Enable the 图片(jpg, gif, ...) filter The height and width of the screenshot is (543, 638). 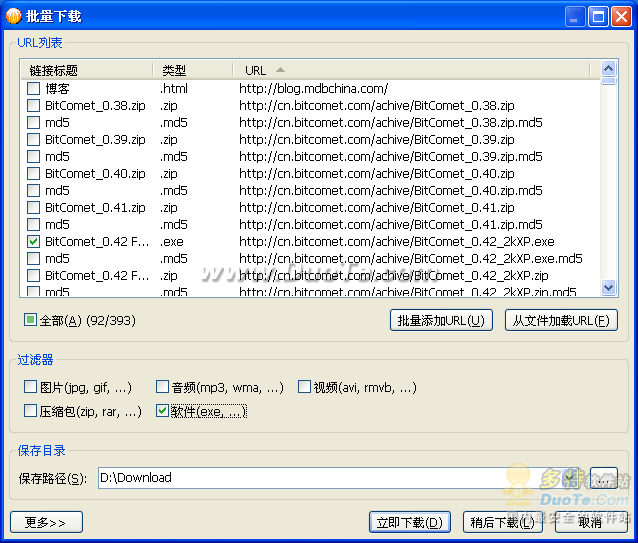click(x=30, y=387)
